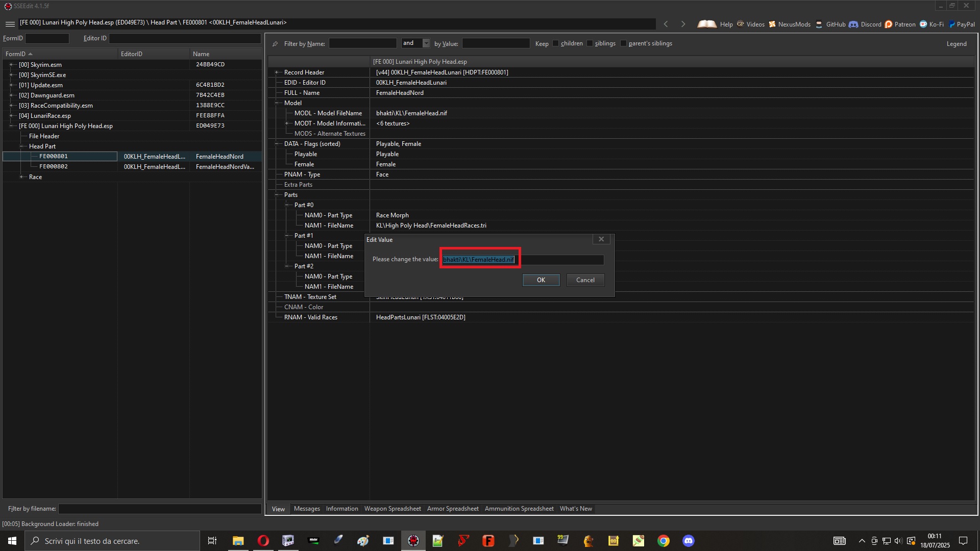Open the GitHub link
This screenshot has width=980, height=551.
pos(830,24)
